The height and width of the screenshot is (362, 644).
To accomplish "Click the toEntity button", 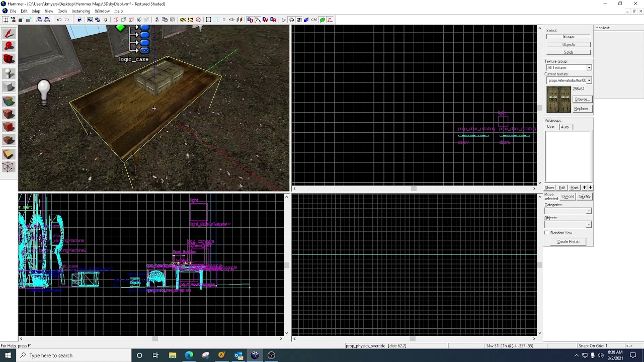I will [584, 197].
